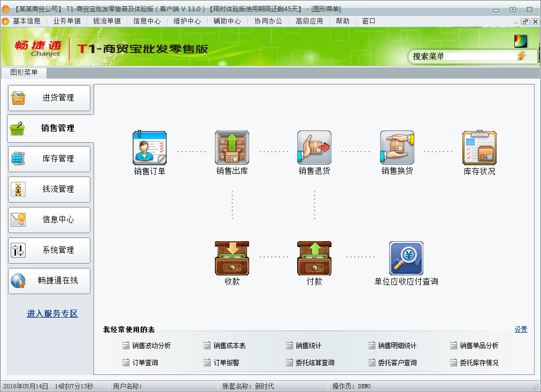This screenshot has width=541, height=392.
Task: Open the 协同办公 menu
Action: tap(268, 21)
